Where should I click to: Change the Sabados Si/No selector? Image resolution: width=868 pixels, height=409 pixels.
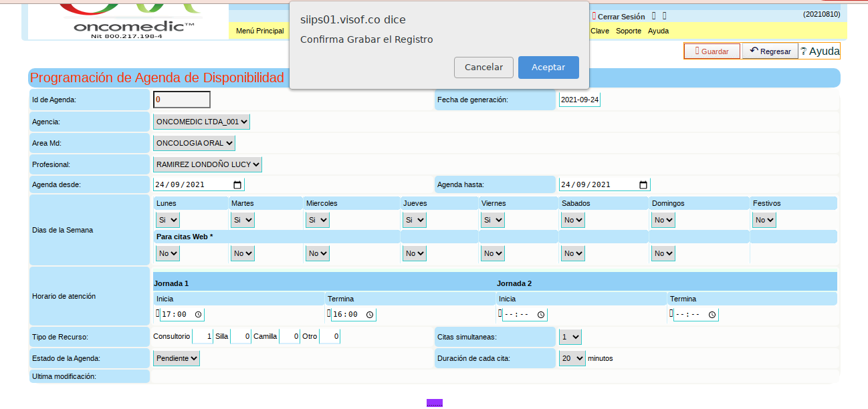[572, 220]
